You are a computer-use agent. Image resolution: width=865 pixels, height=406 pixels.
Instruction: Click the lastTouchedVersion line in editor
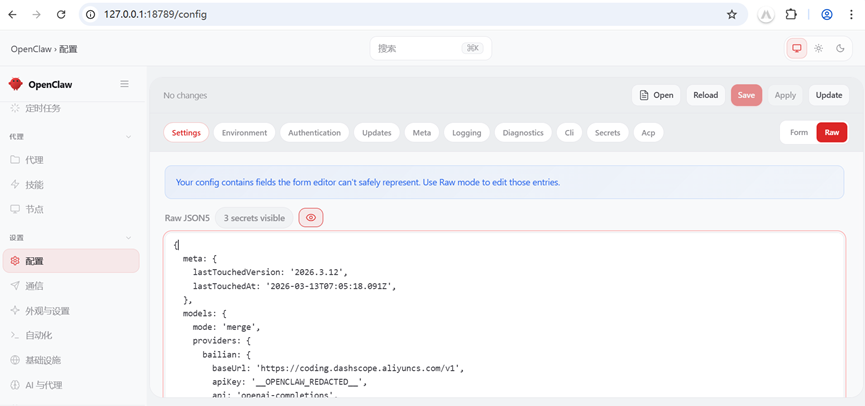coord(270,272)
